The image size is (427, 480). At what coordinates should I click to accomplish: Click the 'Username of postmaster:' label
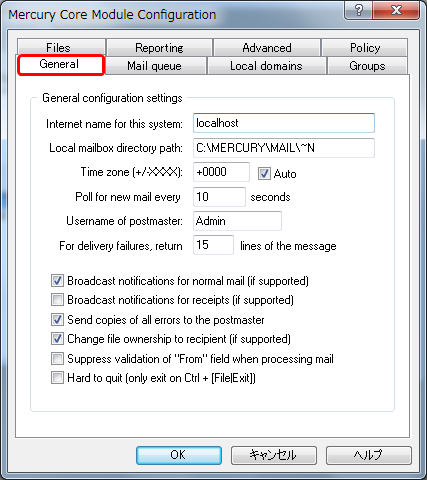(124, 221)
